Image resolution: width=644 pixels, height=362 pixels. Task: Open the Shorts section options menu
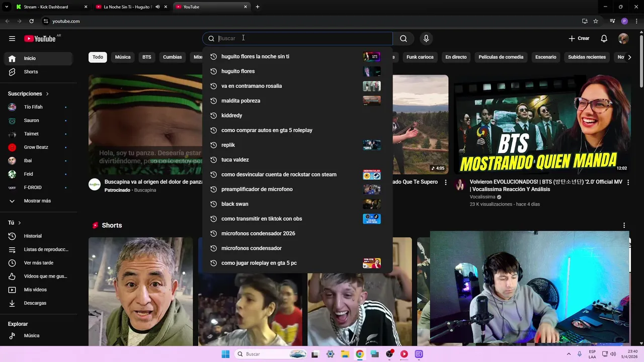pyautogui.click(x=624, y=226)
